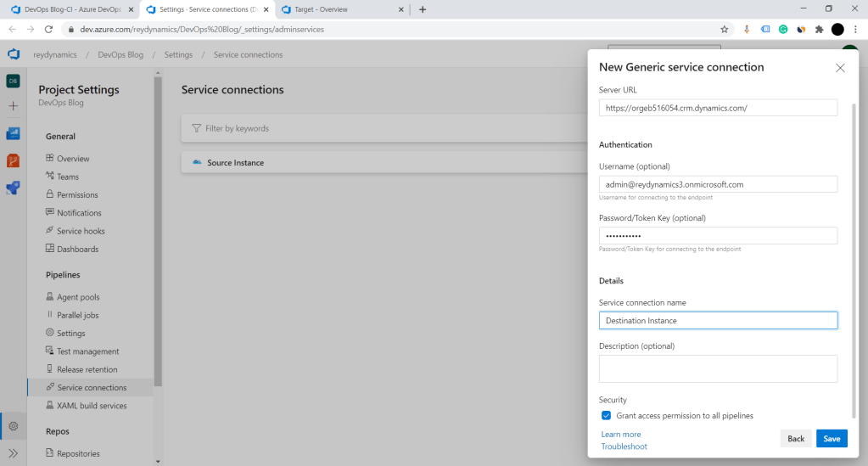Screen dimensions: 868x466
Task: Open Boards icon in left sidebar
Action: click(x=14, y=133)
